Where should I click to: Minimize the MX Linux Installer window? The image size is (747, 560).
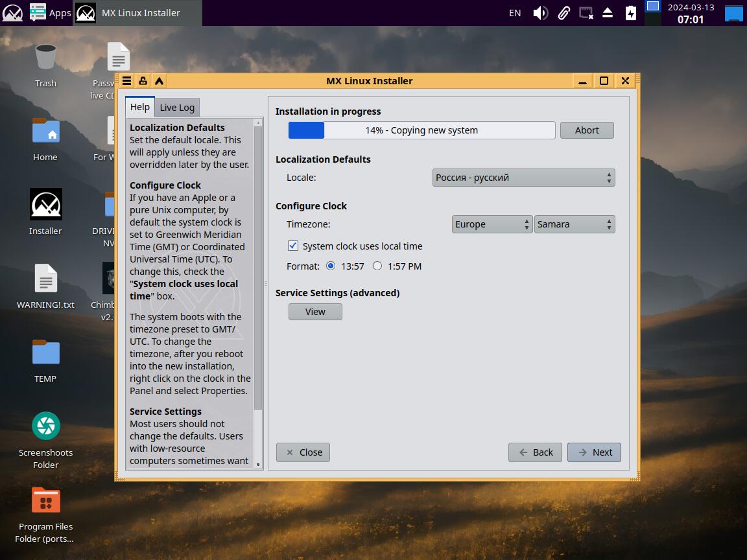point(582,81)
